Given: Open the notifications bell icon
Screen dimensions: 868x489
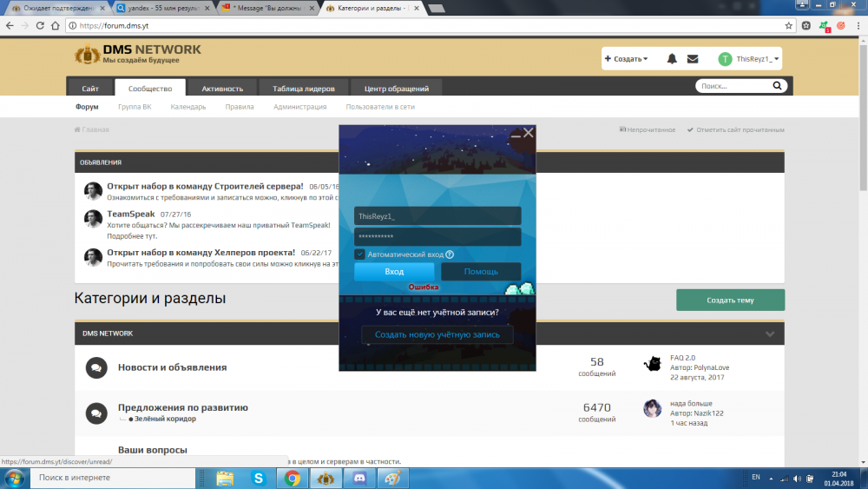Looking at the screenshot, I should (x=672, y=59).
